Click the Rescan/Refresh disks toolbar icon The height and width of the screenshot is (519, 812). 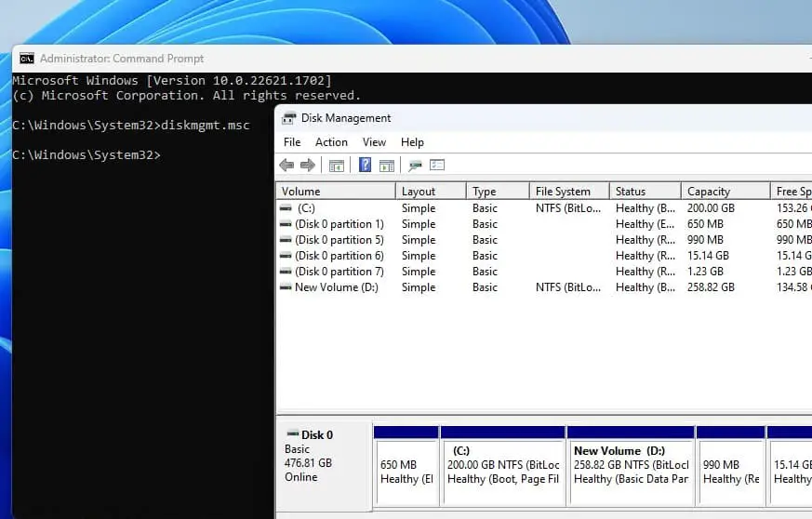415,166
